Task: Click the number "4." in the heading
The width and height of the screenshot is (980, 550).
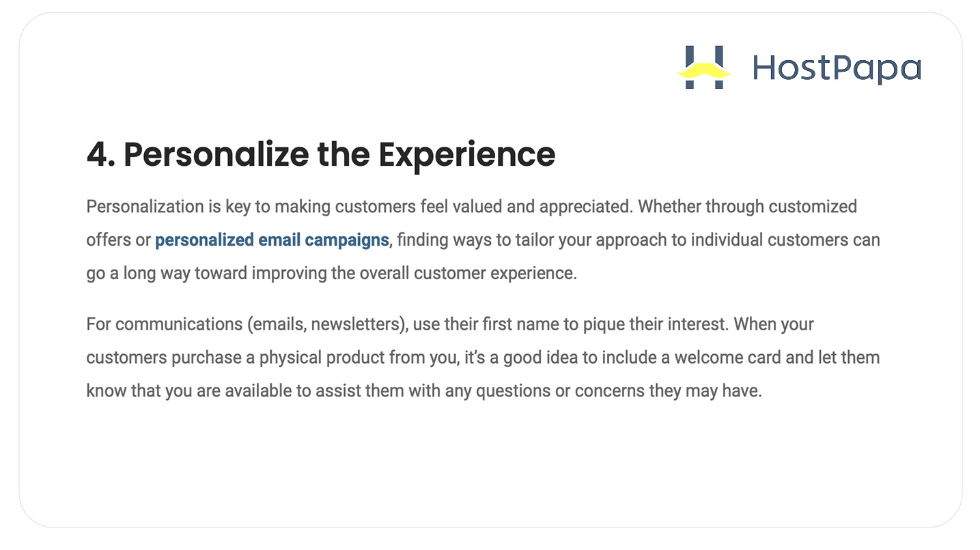Action: [x=101, y=154]
